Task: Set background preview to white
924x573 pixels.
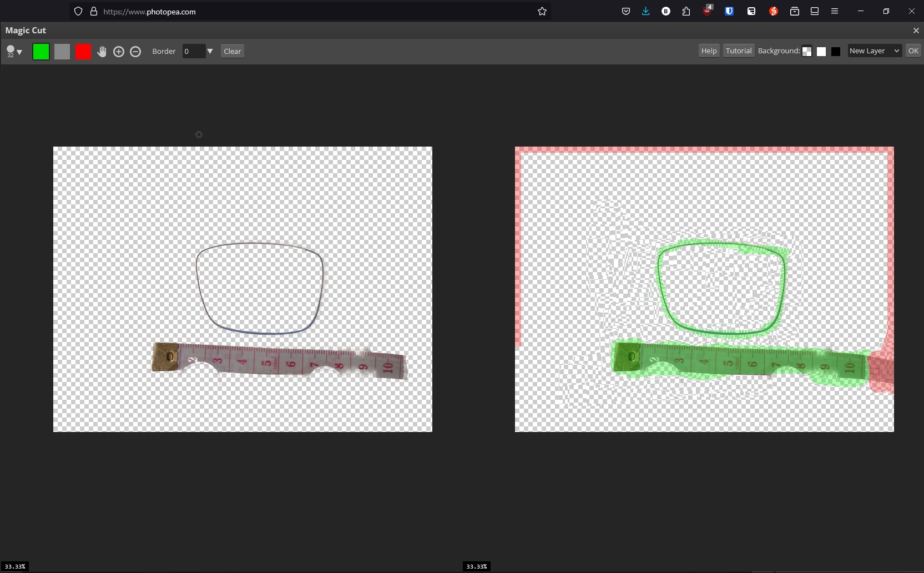Action: tap(821, 52)
